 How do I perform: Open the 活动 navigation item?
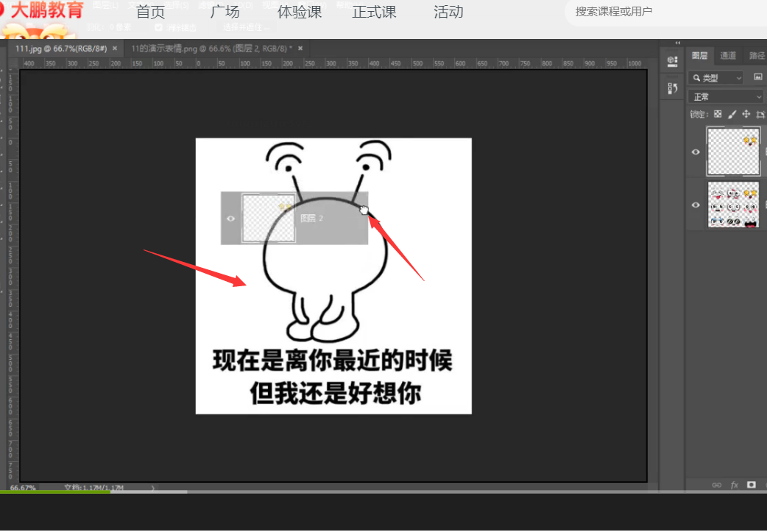(448, 12)
